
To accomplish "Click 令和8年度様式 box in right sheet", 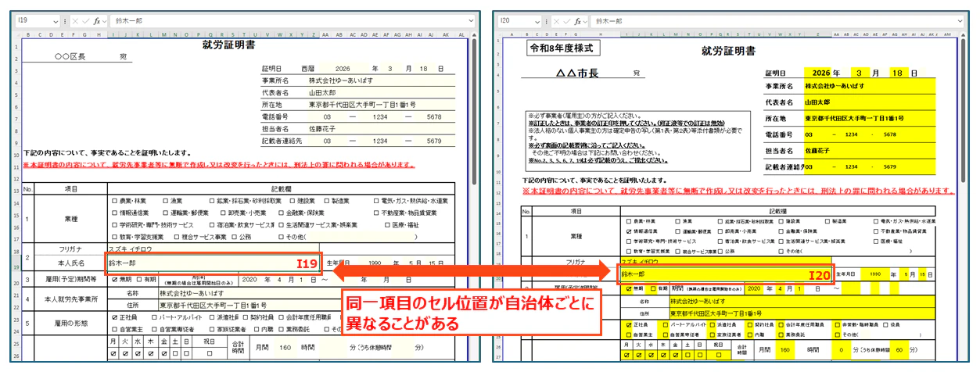I will [563, 48].
